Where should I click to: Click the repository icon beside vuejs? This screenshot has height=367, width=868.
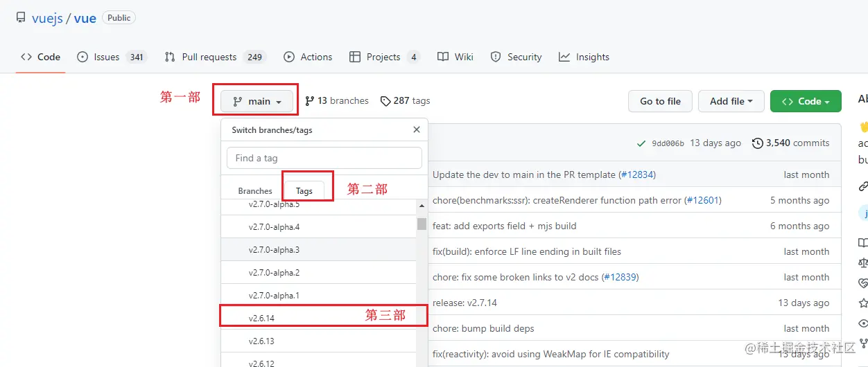pyautogui.click(x=21, y=18)
